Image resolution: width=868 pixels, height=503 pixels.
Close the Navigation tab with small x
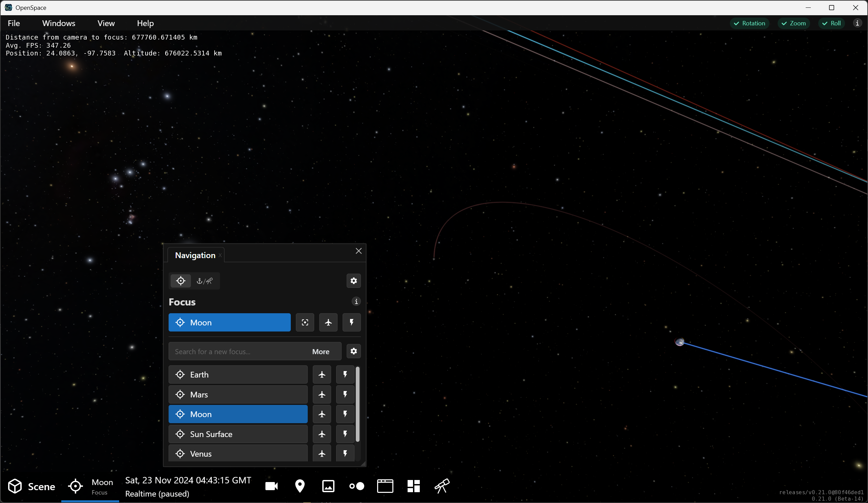pyautogui.click(x=220, y=255)
